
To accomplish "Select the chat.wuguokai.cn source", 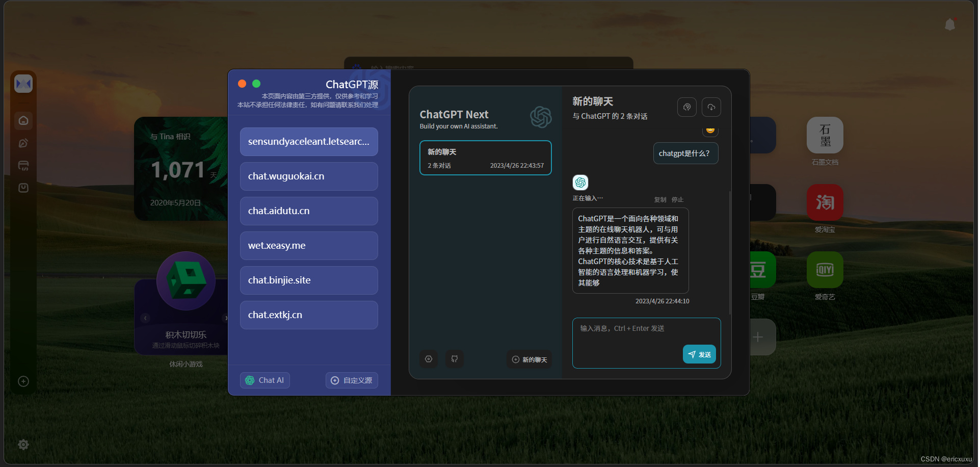I will click(309, 176).
